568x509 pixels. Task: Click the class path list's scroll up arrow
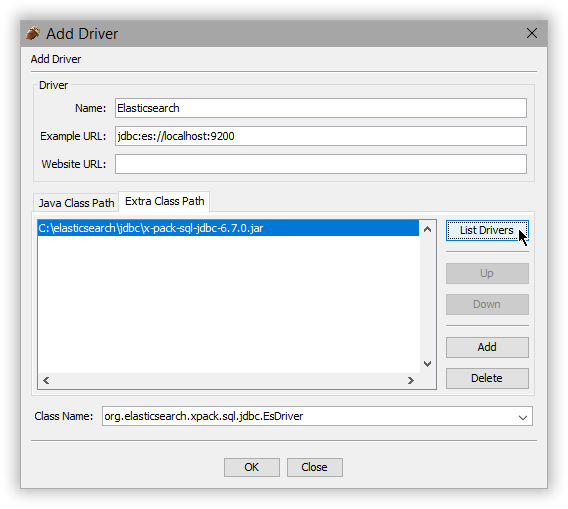click(427, 229)
